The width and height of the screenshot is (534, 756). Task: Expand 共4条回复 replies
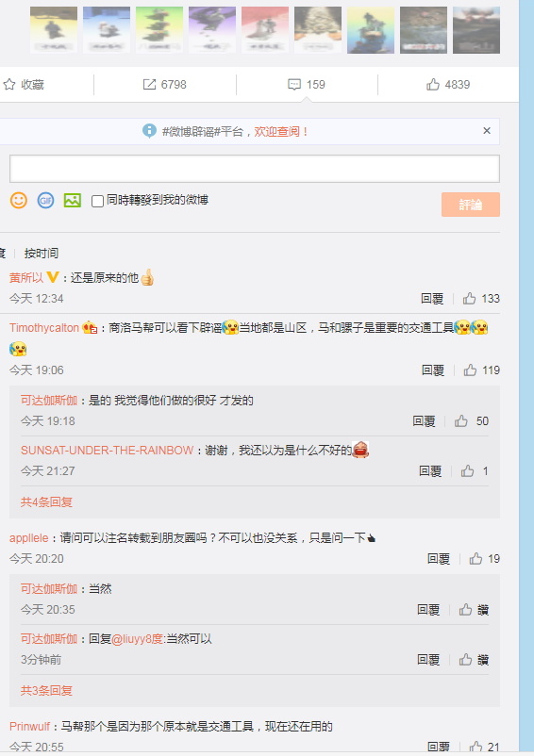pyautogui.click(x=46, y=501)
